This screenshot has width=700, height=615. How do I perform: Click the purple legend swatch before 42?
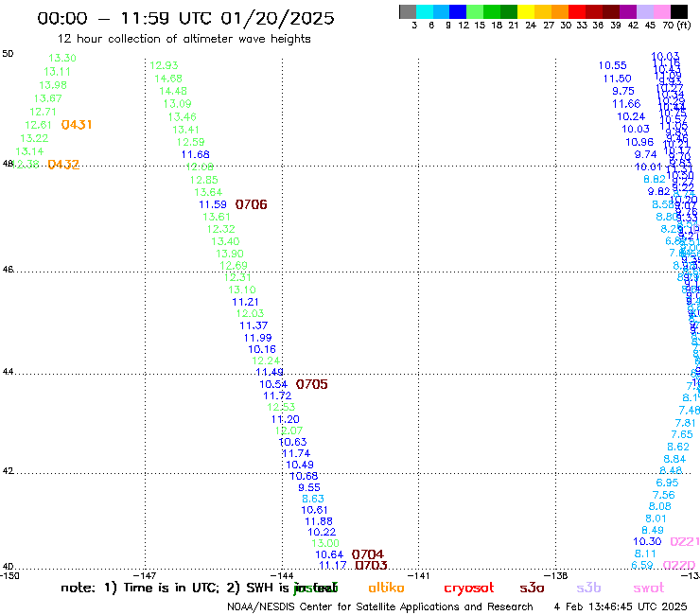click(627, 11)
